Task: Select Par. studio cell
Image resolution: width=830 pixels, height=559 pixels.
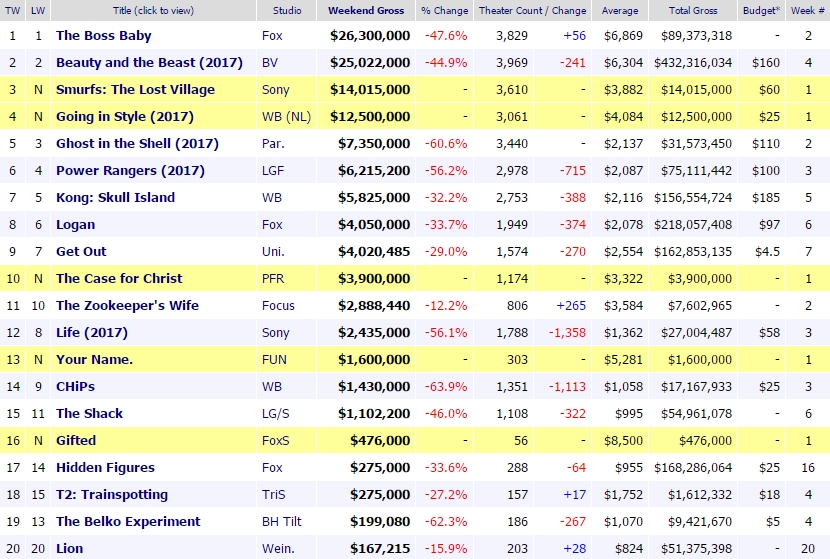Action: click(x=273, y=143)
